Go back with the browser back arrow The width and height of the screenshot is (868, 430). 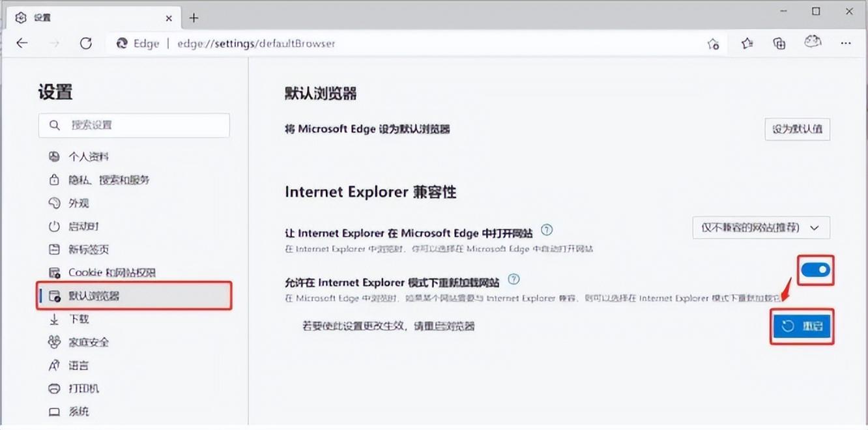[22, 43]
